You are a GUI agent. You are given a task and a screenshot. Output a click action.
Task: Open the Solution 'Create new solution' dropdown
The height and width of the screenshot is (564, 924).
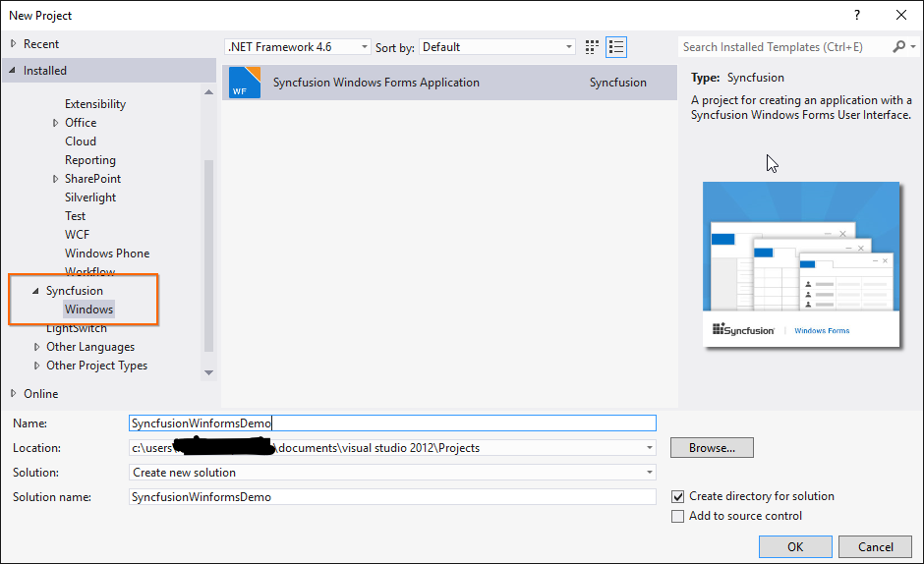click(392, 473)
